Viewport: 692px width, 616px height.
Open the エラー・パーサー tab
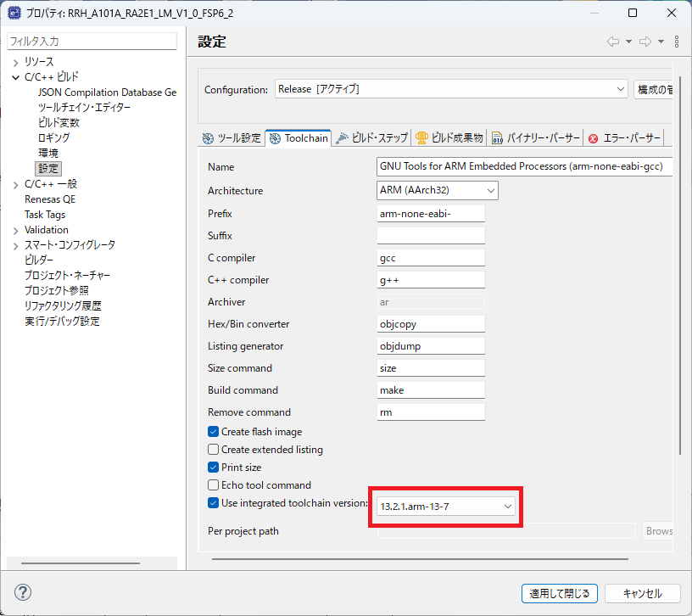pyautogui.click(x=623, y=137)
